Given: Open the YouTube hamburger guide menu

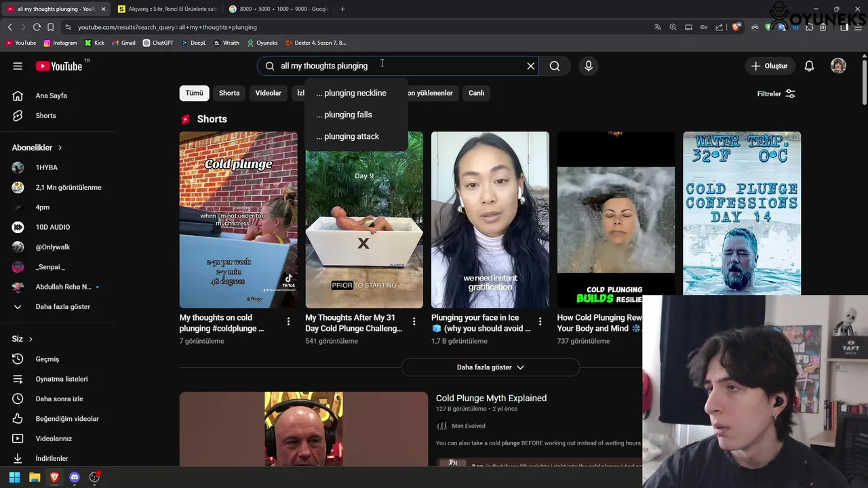Looking at the screenshot, I should coord(18,66).
